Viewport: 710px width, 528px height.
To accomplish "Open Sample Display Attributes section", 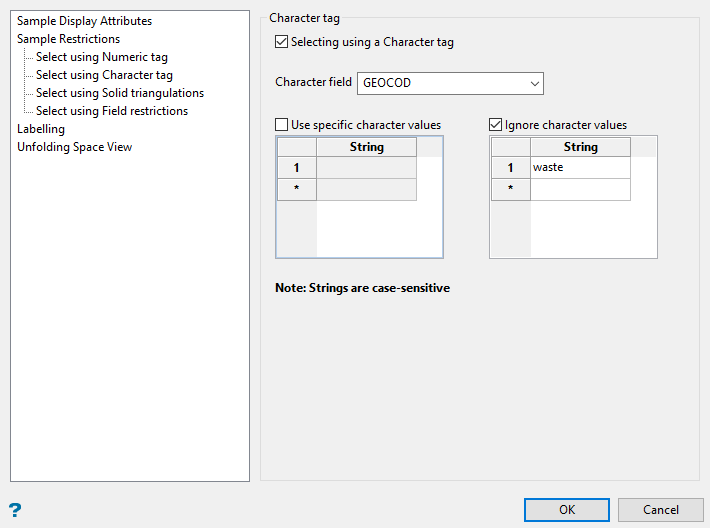I will 85,21.
